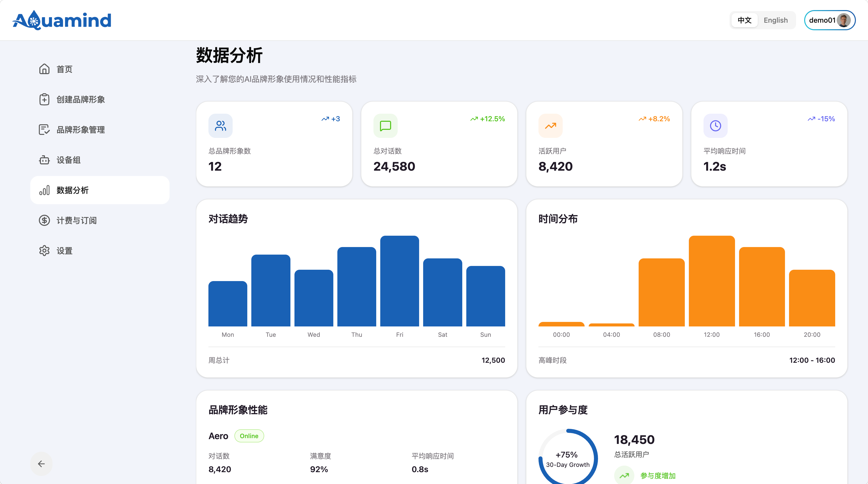Switch language to English
Screen dimensions: 868x484
point(776,20)
